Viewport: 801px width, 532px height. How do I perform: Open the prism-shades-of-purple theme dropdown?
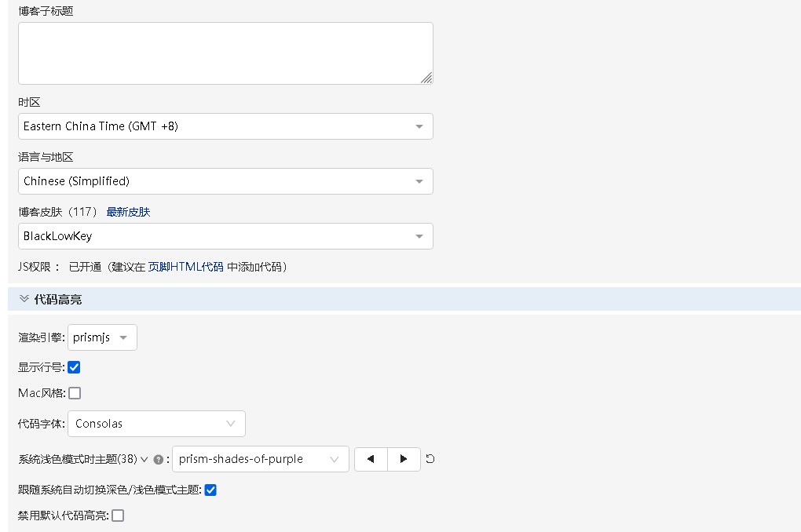259,459
